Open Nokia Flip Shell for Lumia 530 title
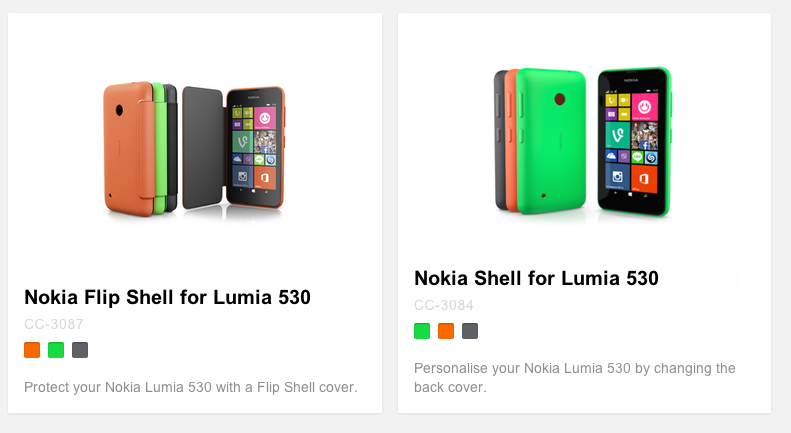Screen dimensions: 791x433 (167, 297)
